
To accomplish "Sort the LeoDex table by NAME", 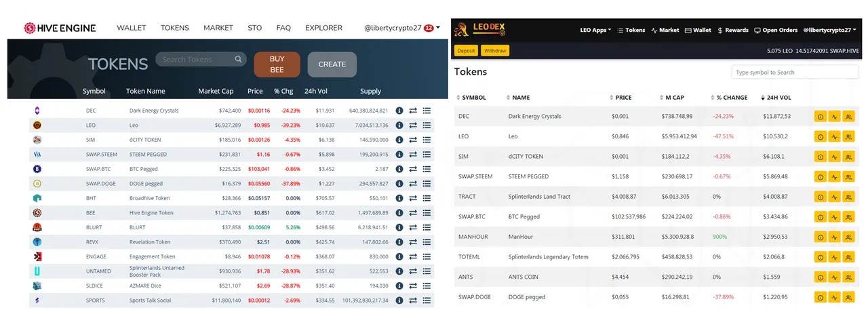I will (x=518, y=98).
